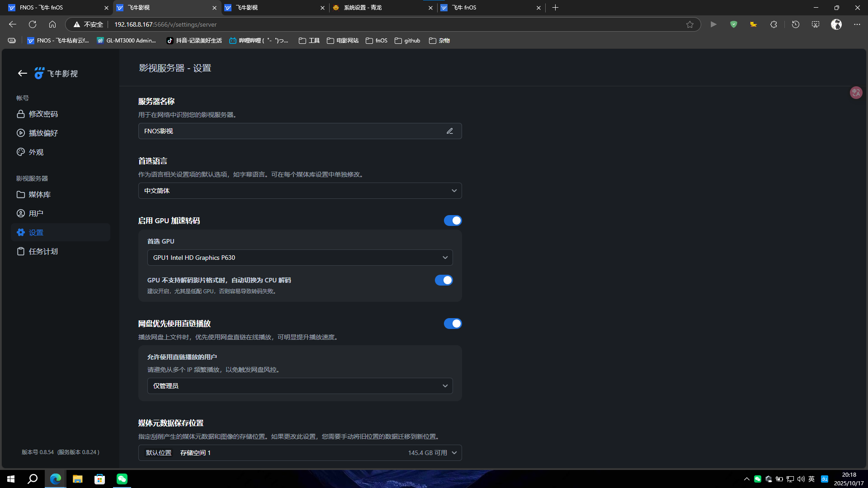Open the GPU1 Intel HD Graphics P630 dropdown
Image resolution: width=868 pixels, height=488 pixels.
point(300,258)
